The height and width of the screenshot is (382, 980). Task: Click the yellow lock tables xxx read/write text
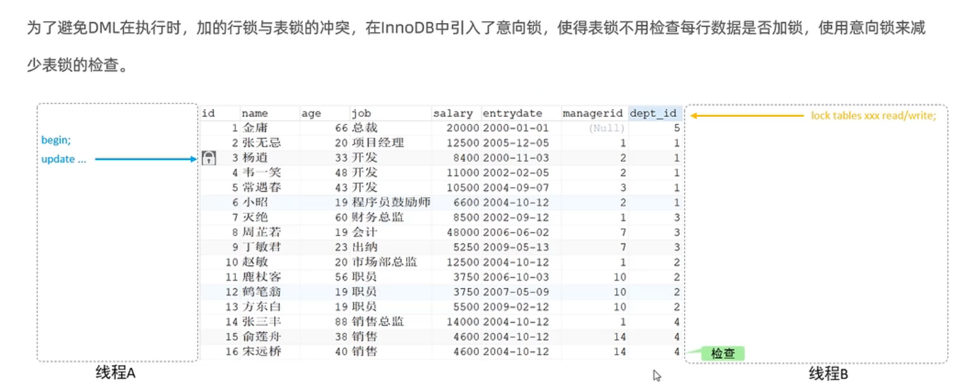click(873, 116)
